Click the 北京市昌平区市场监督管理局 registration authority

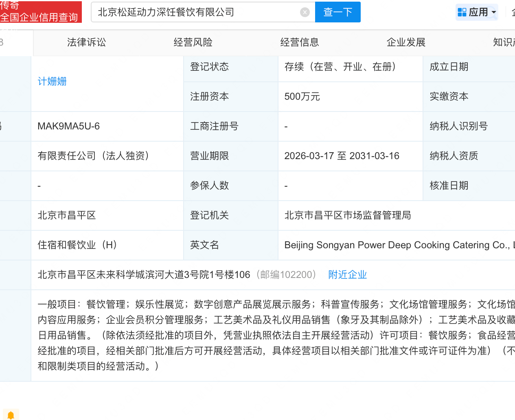(347, 215)
